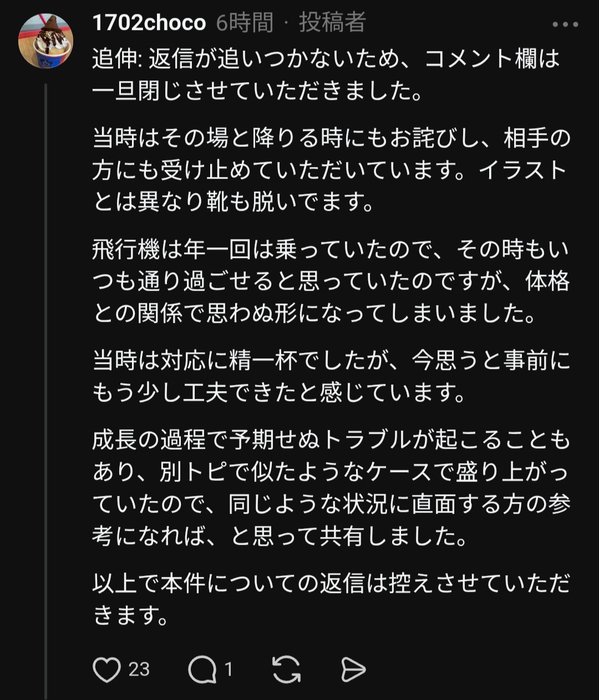Tap the 投稿者 author label

(333, 23)
